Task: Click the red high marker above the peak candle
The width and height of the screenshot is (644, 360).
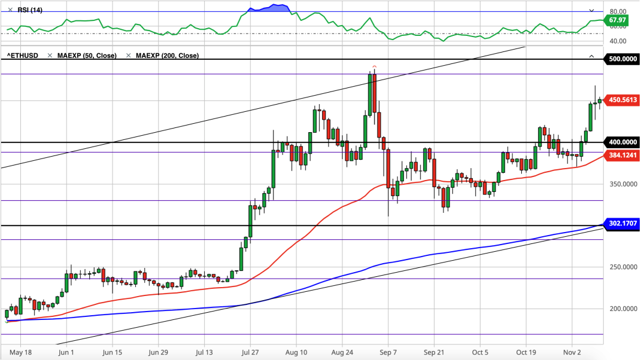Action: tap(374, 66)
